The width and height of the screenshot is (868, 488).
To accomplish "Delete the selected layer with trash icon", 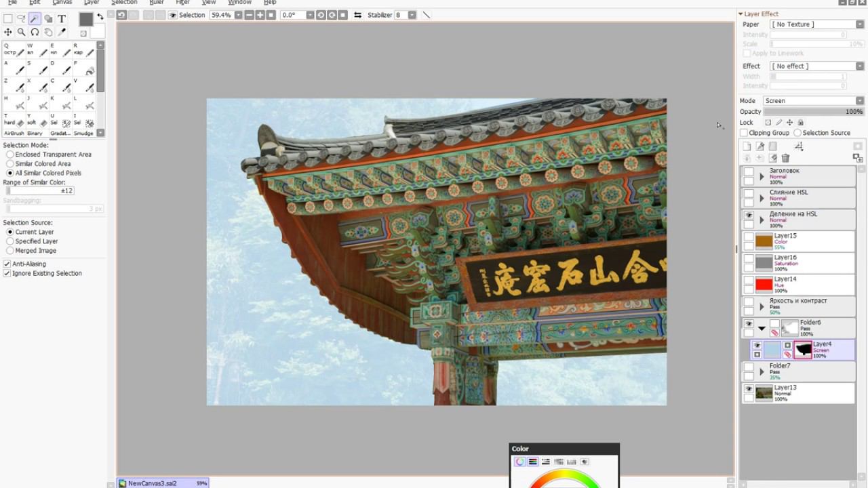I will pyautogui.click(x=785, y=158).
